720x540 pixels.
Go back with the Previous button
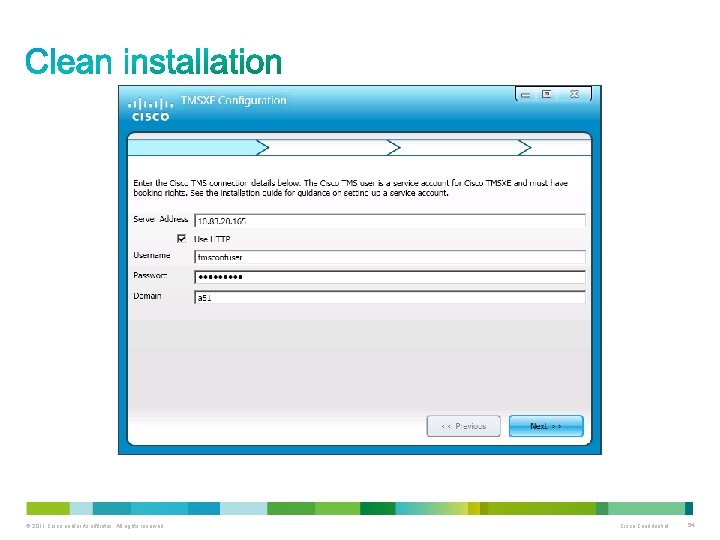point(463,426)
